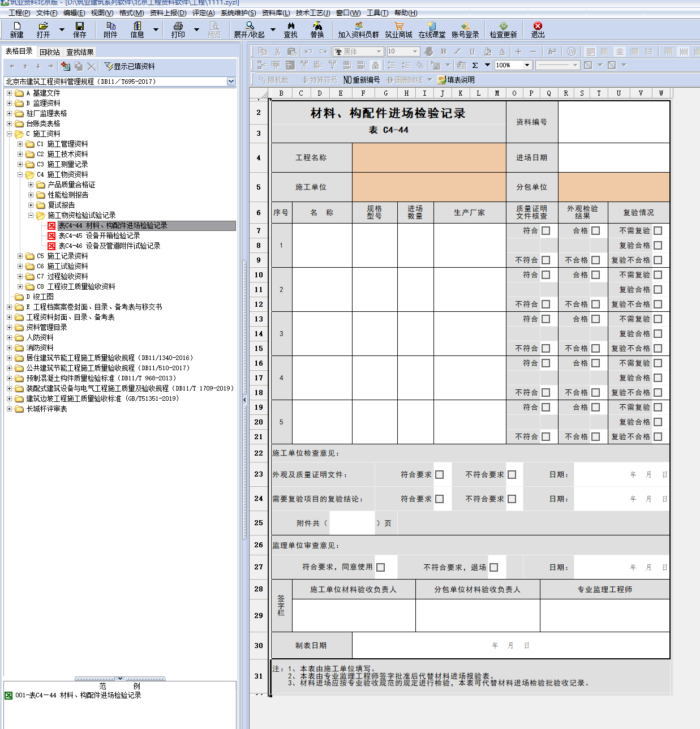Image resolution: width=700 pixels, height=729 pixels.
Task: Select 表C4-45 设备开箱检验记录 in tree
Action: click(x=99, y=235)
